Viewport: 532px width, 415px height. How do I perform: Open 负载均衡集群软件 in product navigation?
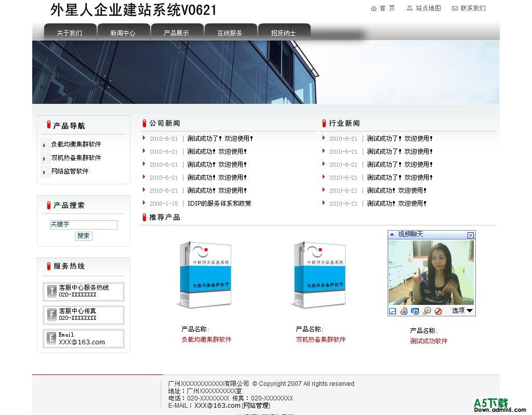pyautogui.click(x=76, y=144)
